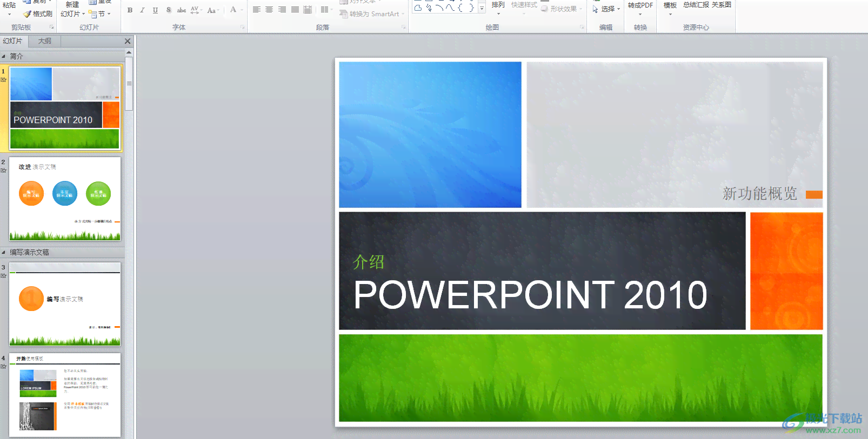Image resolution: width=868 pixels, height=439 pixels.
Task: Expand the shapes gallery more arrow
Action: coord(482,9)
